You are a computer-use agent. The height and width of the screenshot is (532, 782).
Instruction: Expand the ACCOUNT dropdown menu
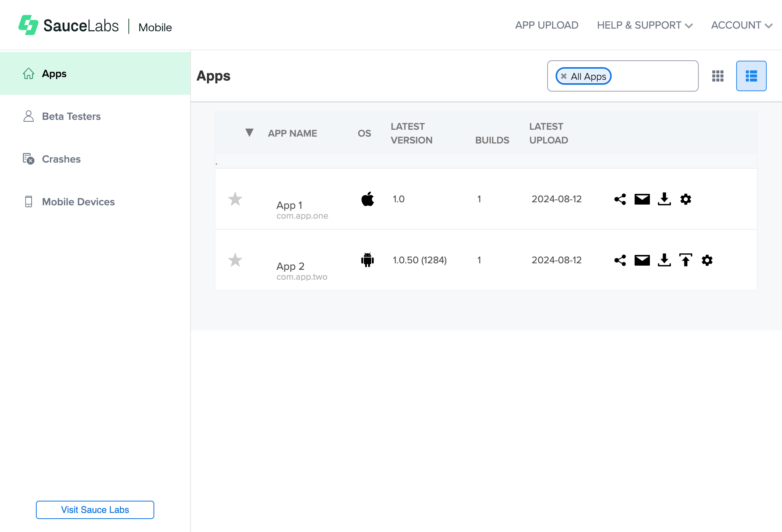pos(741,25)
